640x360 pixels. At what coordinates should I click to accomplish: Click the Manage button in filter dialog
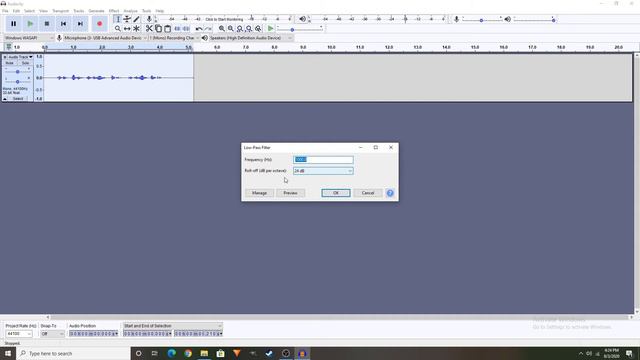259,193
